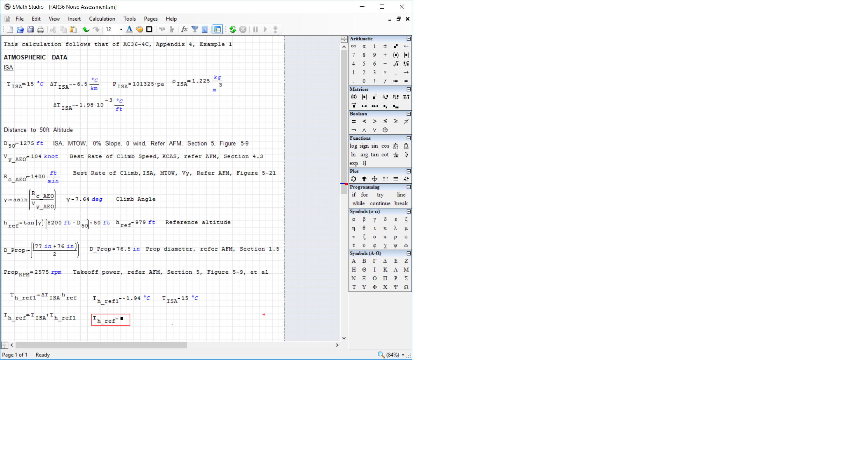868x472 pixels.
Task: Collapse the Arithmetic panel
Action: point(408,39)
